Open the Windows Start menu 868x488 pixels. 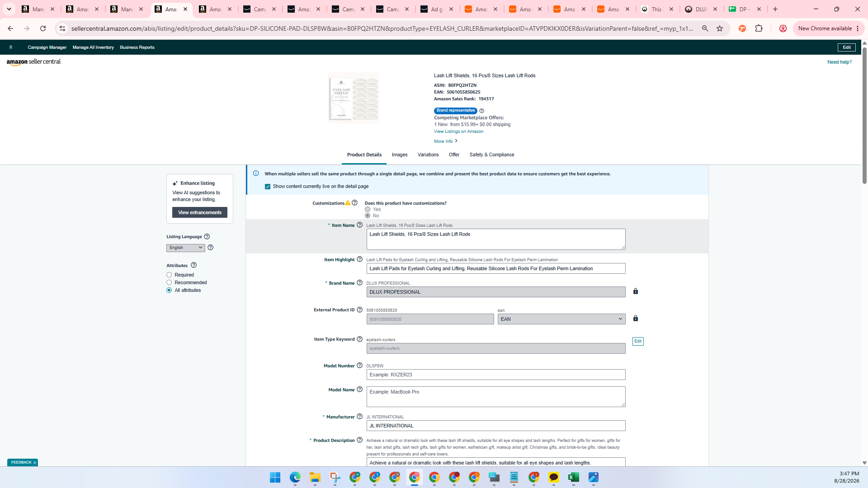coord(275,478)
